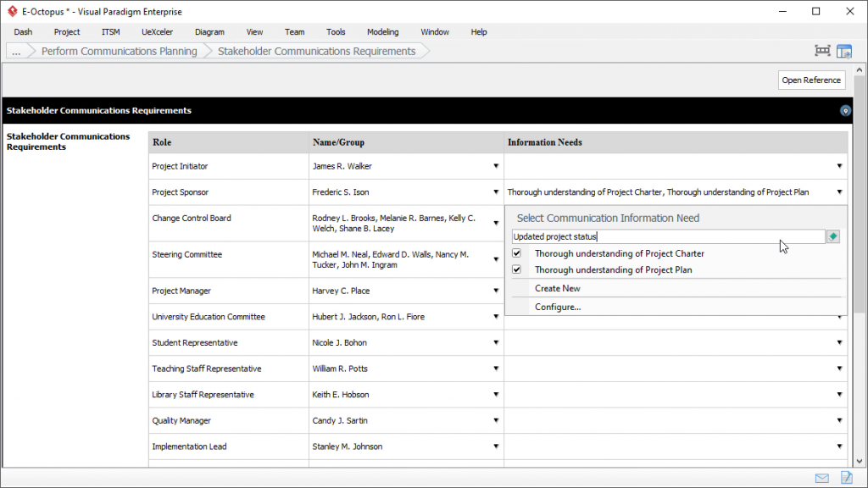Screen dimensions: 868x488
Task: Click the fit-to-screen frame icon in breadcrumb bar
Action: coord(822,51)
